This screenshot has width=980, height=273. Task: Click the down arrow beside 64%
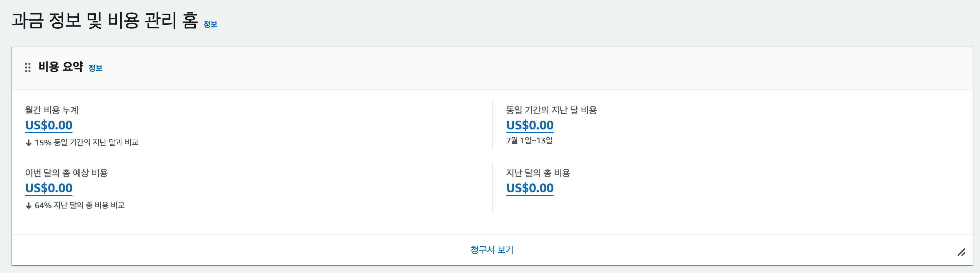28,206
